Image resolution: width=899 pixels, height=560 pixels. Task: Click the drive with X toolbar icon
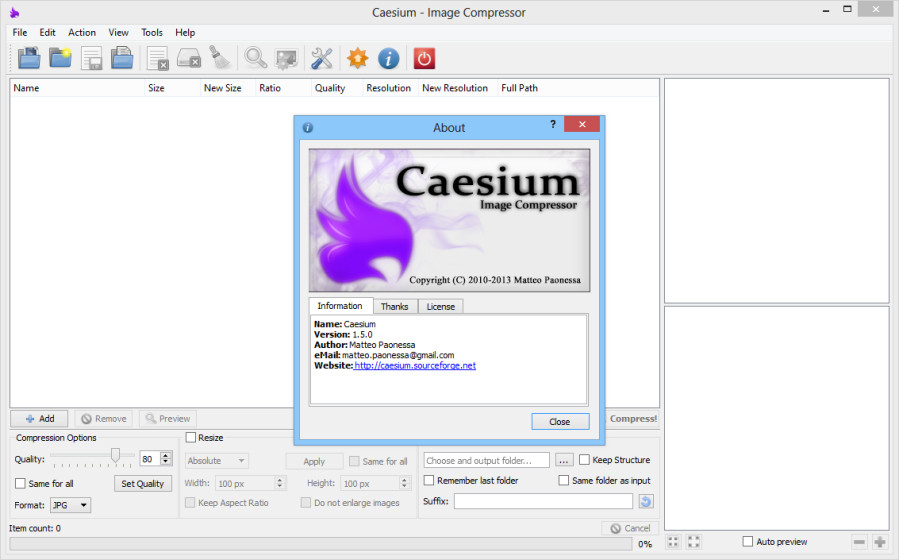(189, 58)
